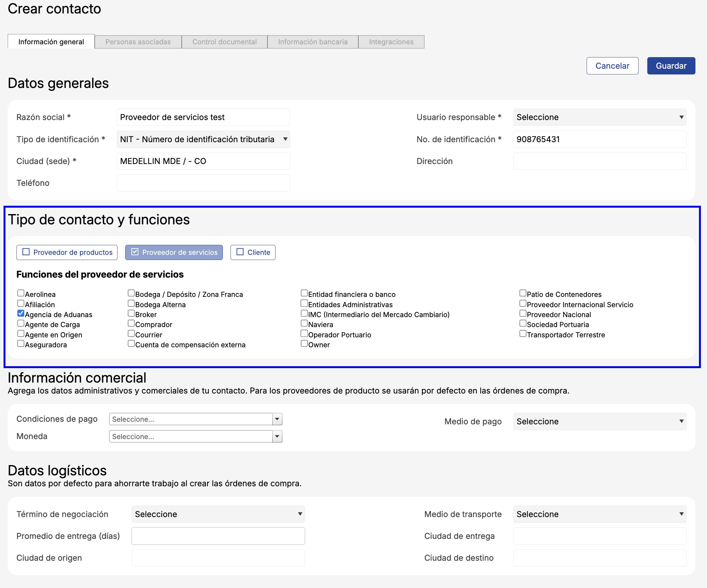Image resolution: width=707 pixels, height=588 pixels.
Task: Enable the Aerolinea function checkbox
Action: point(21,293)
